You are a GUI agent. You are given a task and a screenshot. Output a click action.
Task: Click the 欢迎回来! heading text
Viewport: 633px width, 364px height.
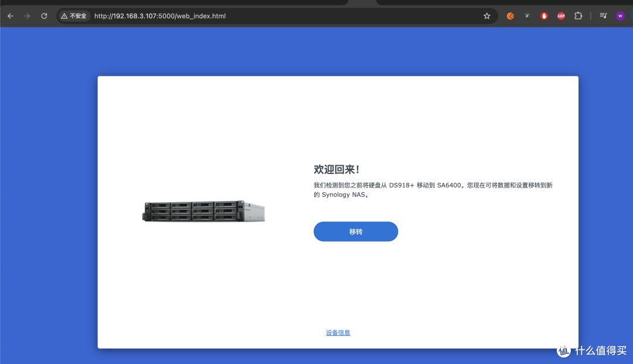(x=336, y=169)
